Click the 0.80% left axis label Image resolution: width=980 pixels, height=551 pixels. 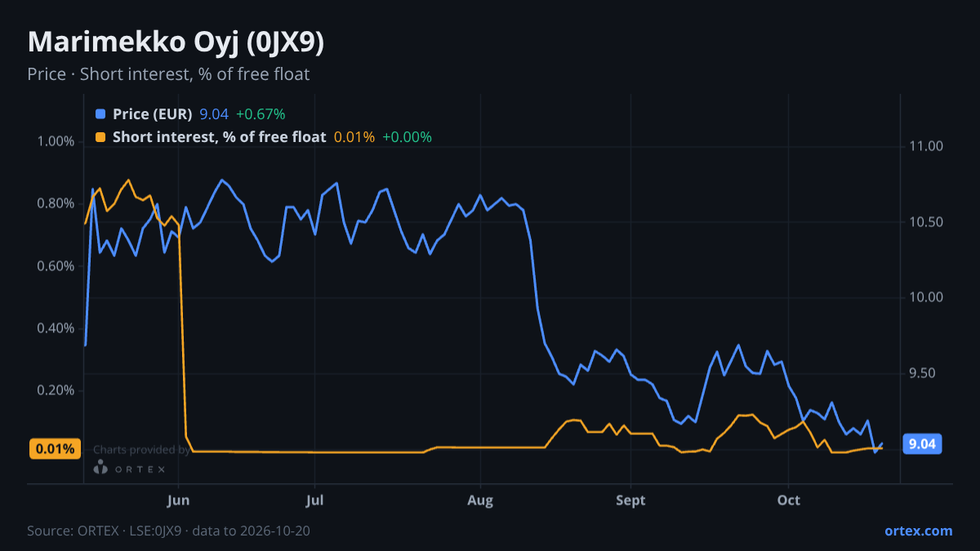[56, 203]
